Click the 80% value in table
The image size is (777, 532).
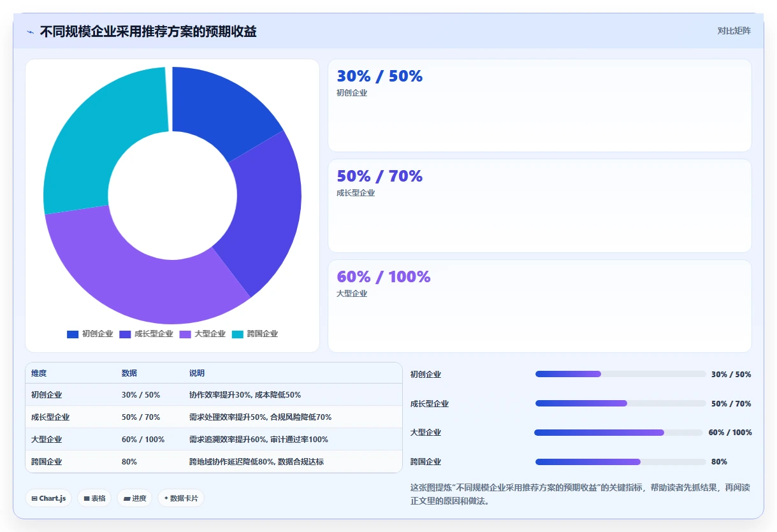129,462
